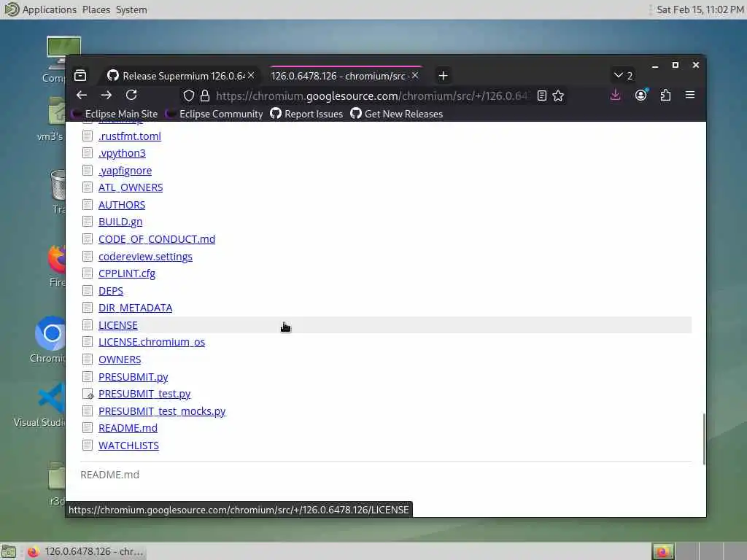Select the 126.0.6478.126 chromium/src tab
747x560 pixels.
pos(345,76)
